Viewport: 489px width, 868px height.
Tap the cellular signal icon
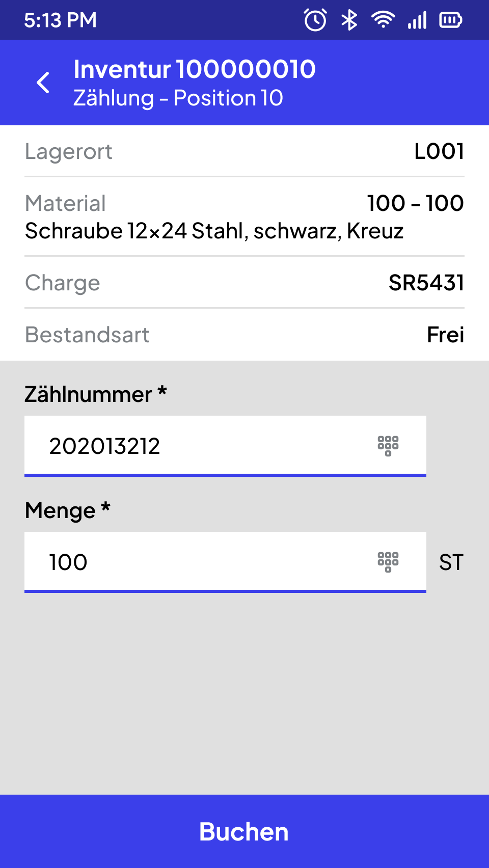pos(417,20)
